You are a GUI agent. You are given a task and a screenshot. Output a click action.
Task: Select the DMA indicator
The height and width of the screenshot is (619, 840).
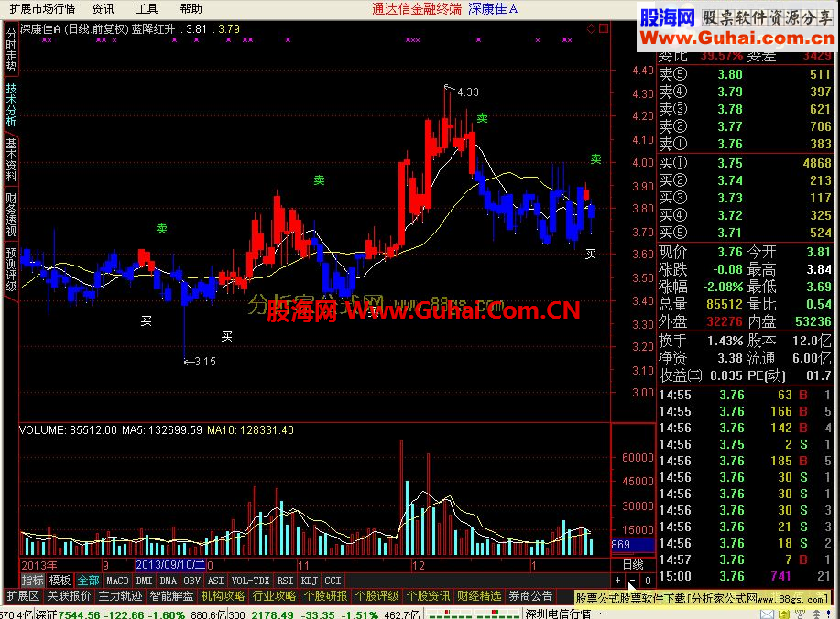tap(168, 581)
